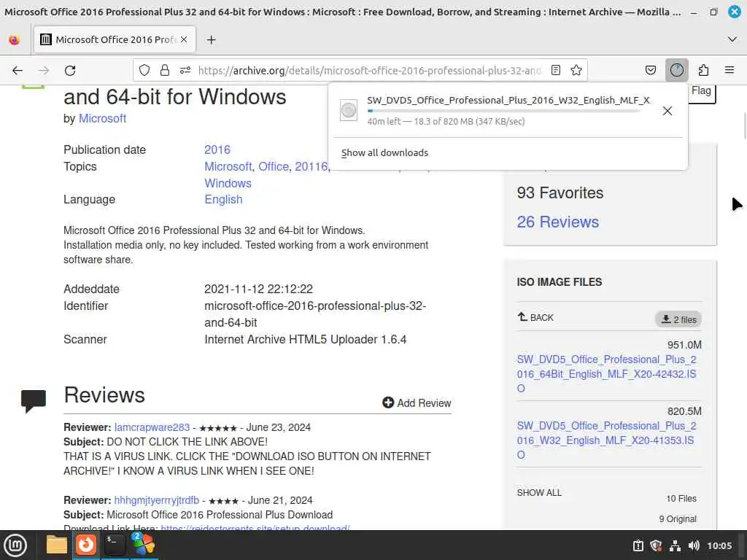Open a new browser tab

click(x=211, y=40)
